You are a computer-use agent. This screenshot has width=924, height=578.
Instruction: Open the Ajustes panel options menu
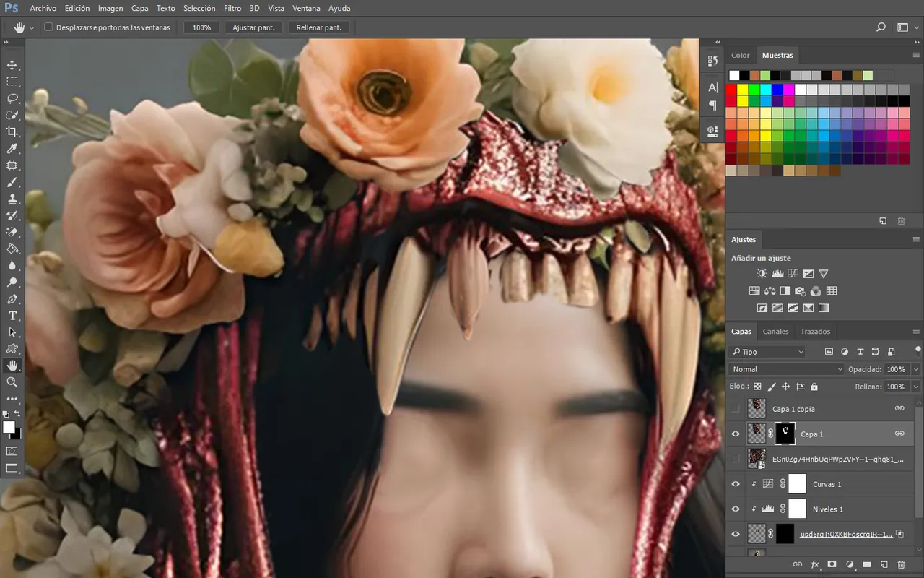pos(916,239)
